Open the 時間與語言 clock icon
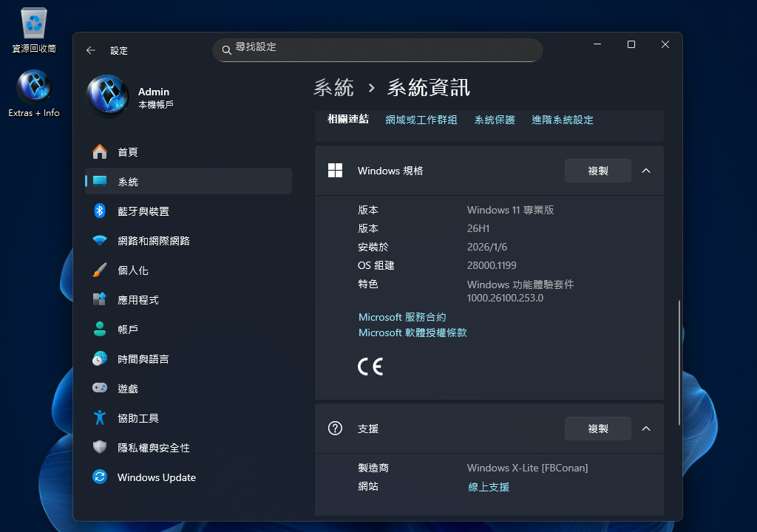This screenshot has height=532, width=757. [x=100, y=358]
